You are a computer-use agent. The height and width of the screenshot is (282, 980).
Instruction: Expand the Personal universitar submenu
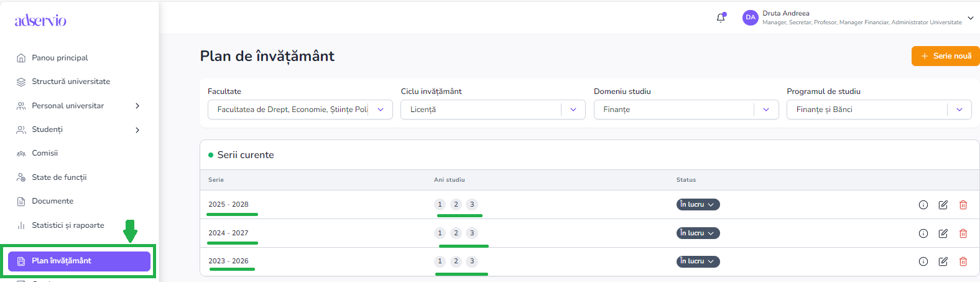tap(137, 106)
